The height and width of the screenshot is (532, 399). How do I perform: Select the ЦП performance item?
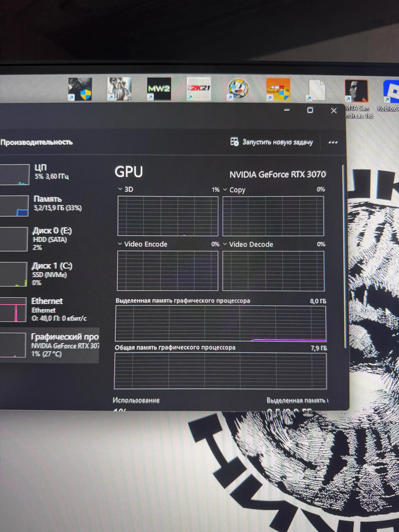49,174
